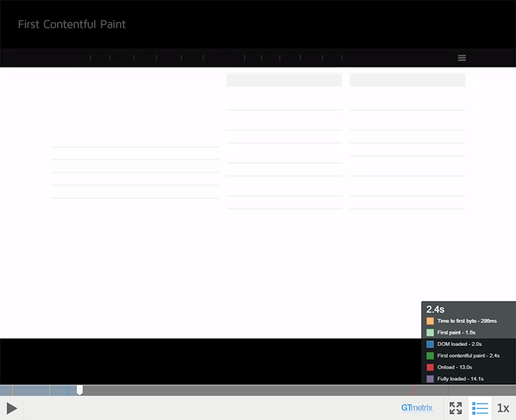
Task: Select First paint light green swatch
Action: pos(430,333)
